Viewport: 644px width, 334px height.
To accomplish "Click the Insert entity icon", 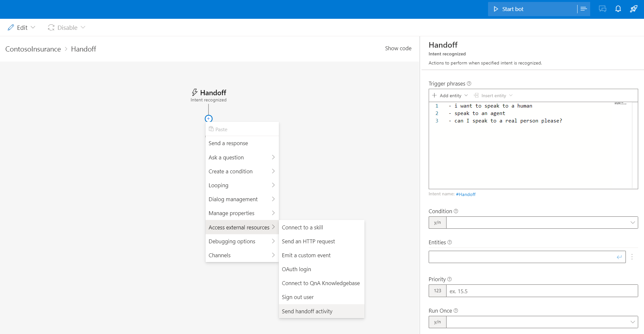I will tap(476, 95).
